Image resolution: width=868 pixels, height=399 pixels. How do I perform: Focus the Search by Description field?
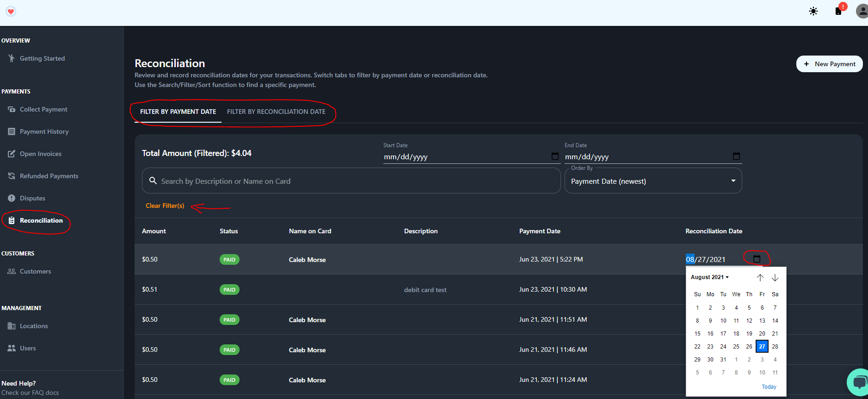coord(356,181)
